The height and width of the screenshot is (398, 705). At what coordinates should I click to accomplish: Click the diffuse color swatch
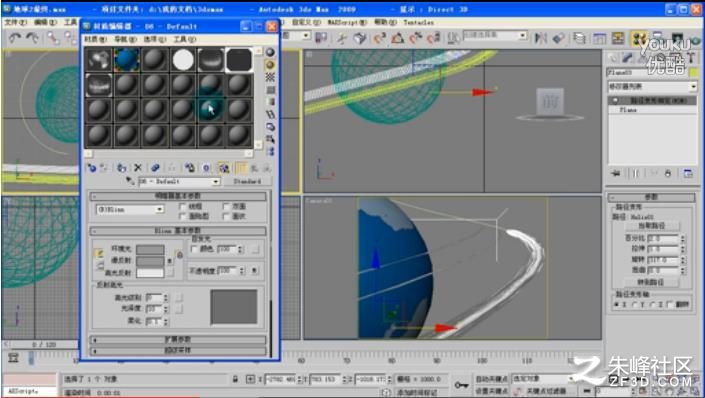(x=150, y=261)
